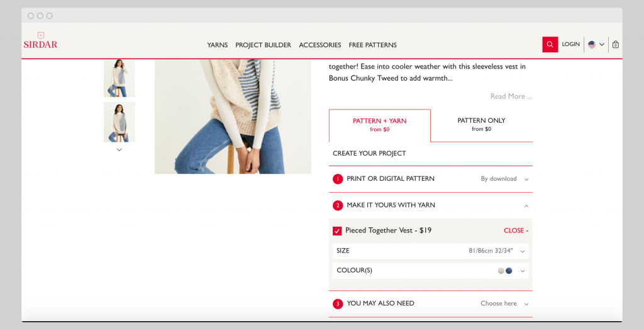This screenshot has width=644, height=330.
Task: Click step 2 red number badge
Action: click(x=338, y=205)
